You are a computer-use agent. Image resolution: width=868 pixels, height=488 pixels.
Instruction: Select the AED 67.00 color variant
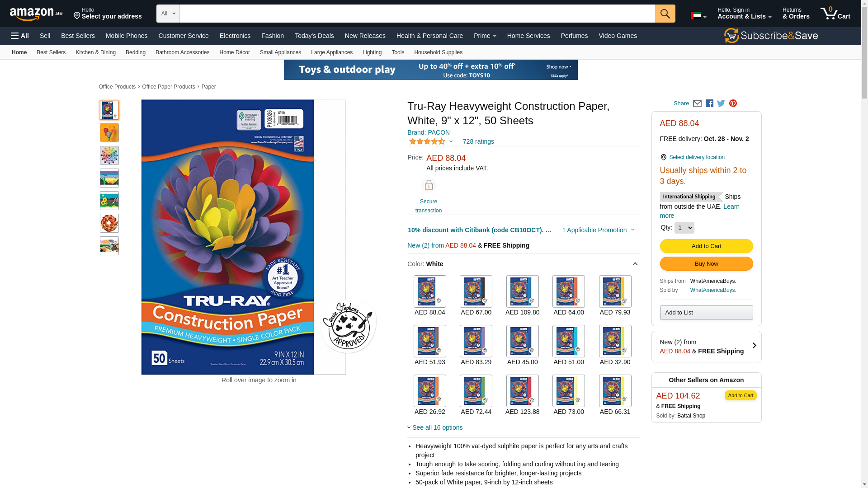[476, 296]
